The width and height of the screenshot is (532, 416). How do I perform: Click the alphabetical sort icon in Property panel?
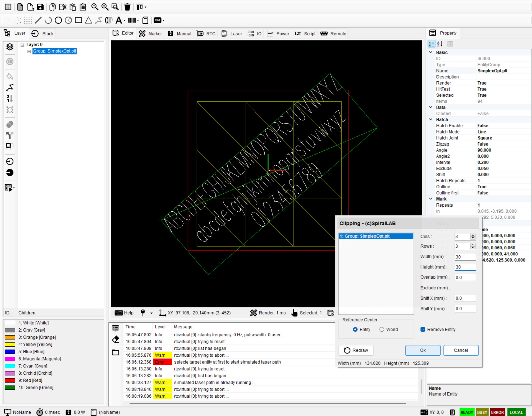pos(440,44)
